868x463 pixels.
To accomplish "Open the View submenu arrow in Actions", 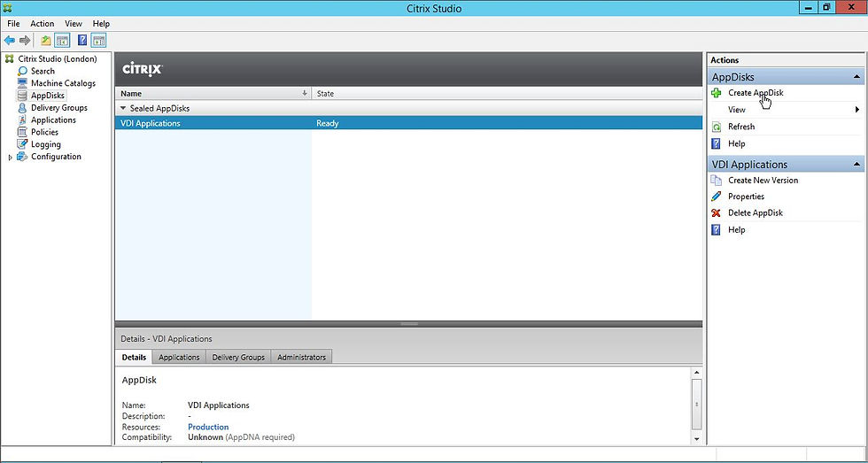I will (857, 110).
